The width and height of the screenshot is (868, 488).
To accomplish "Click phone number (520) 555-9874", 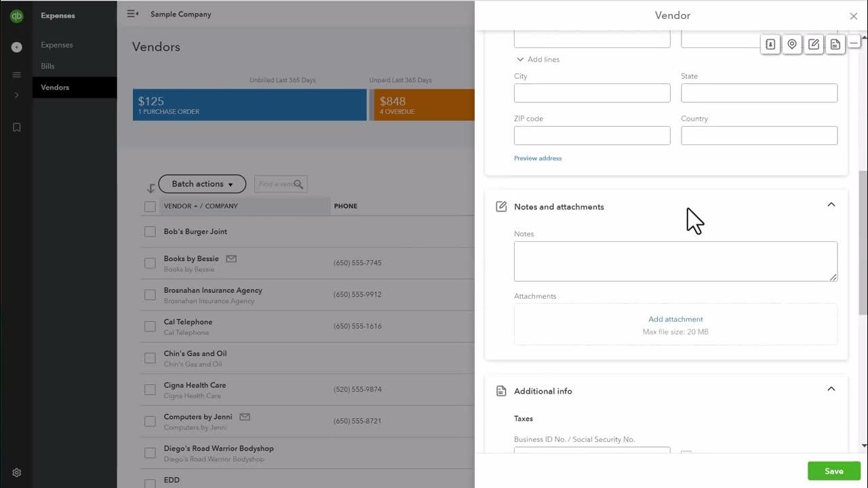I will coord(357,390).
